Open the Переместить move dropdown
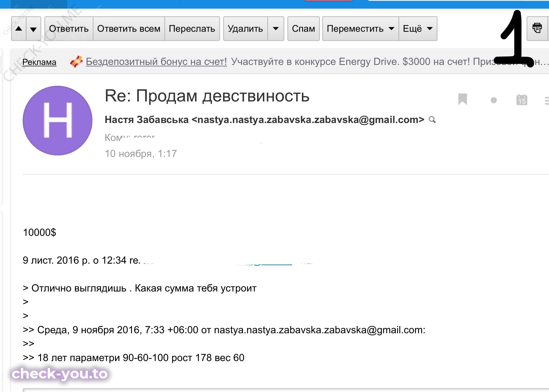549x392 pixels. click(361, 29)
